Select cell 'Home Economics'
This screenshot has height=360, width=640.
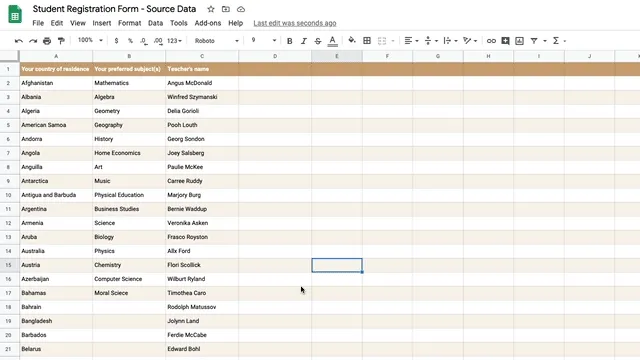tap(129, 153)
